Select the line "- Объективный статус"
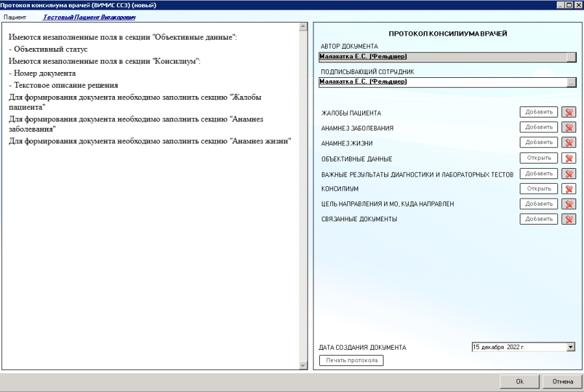 pyautogui.click(x=48, y=49)
